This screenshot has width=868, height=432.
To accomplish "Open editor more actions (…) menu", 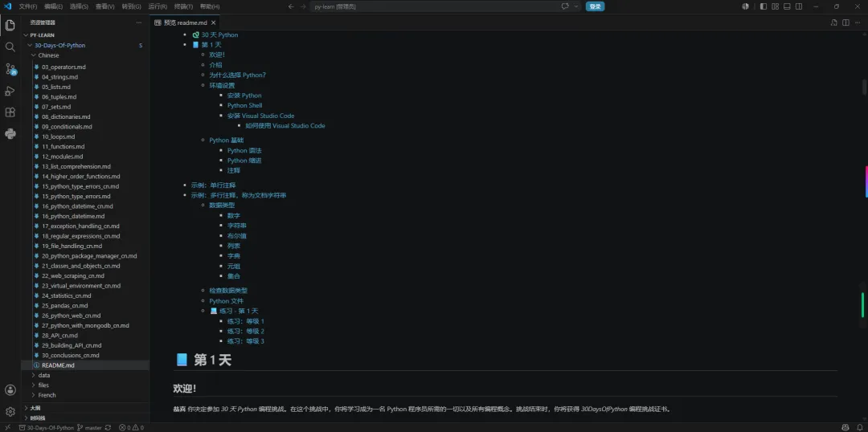I will [858, 22].
